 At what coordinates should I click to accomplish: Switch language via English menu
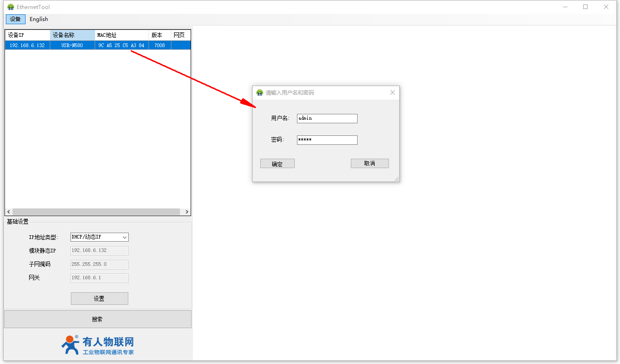(x=39, y=19)
